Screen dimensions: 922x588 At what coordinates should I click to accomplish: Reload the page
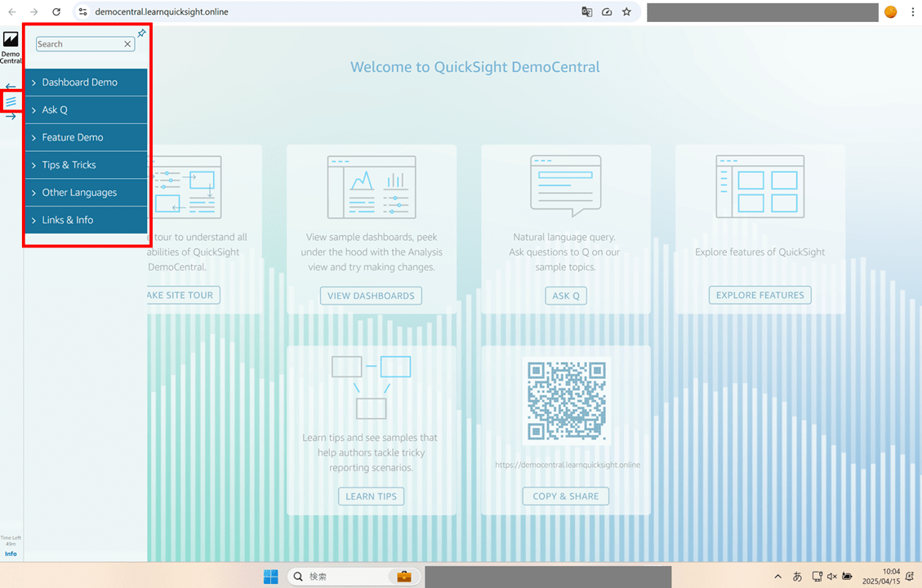(56, 11)
